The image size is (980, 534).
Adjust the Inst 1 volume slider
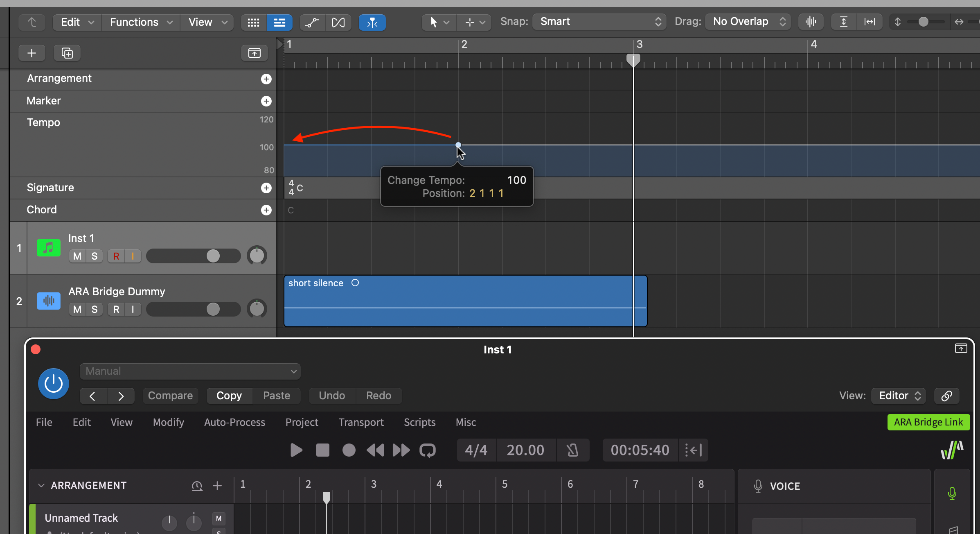(x=213, y=256)
